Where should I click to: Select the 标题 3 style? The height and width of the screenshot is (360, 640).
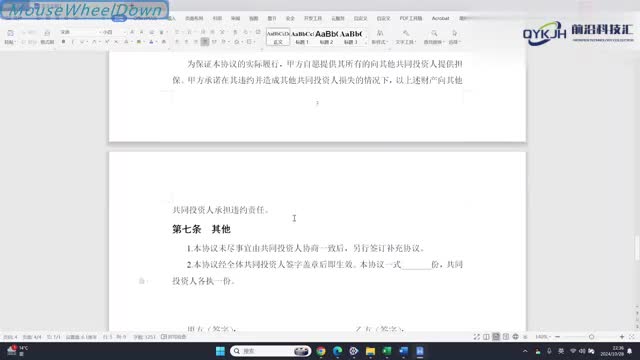[351, 37]
